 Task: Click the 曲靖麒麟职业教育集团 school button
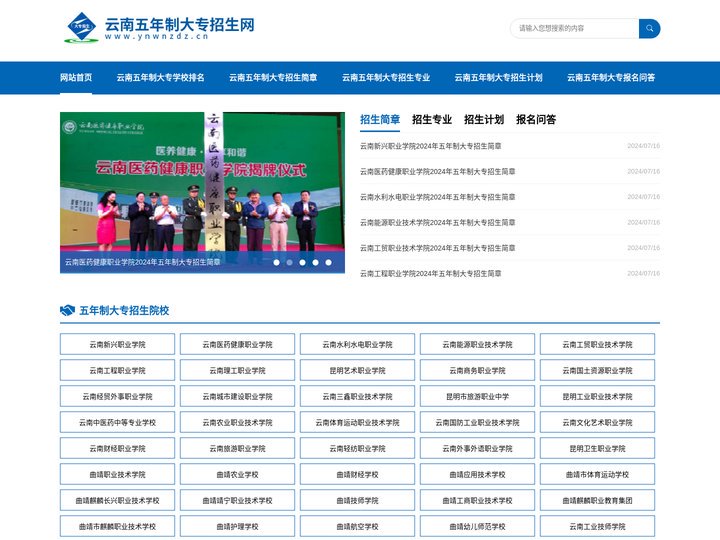597,500
